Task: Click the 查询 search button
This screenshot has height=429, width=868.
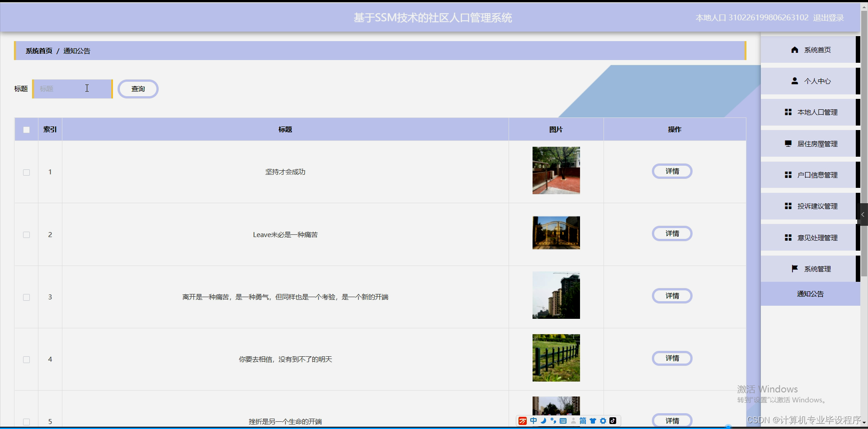Action: [x=138, y=89]
